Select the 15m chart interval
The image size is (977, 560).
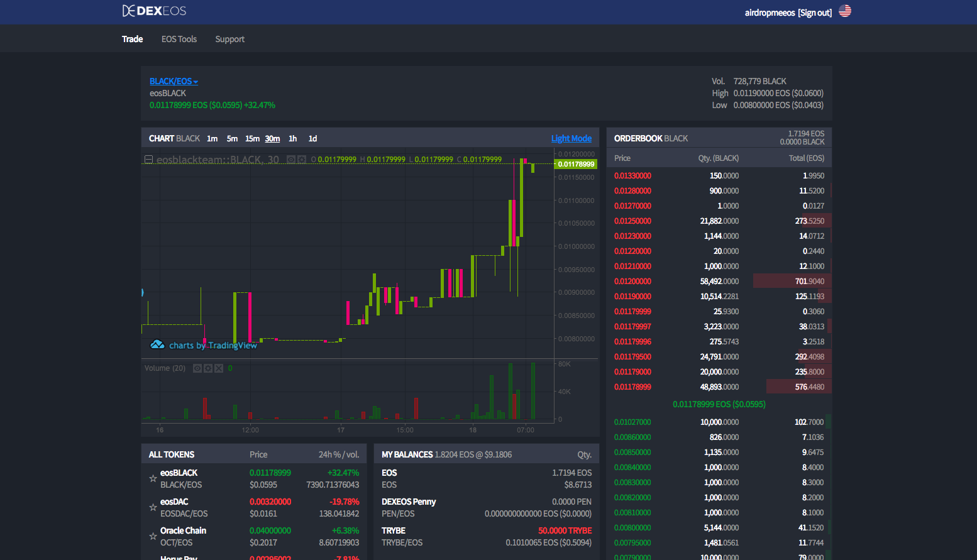point(252,138)
